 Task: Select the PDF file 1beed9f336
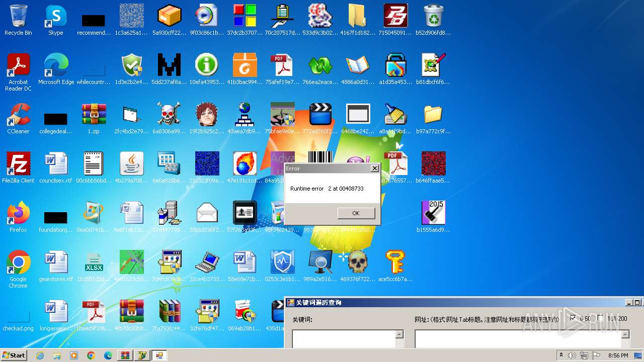[94, 316]
